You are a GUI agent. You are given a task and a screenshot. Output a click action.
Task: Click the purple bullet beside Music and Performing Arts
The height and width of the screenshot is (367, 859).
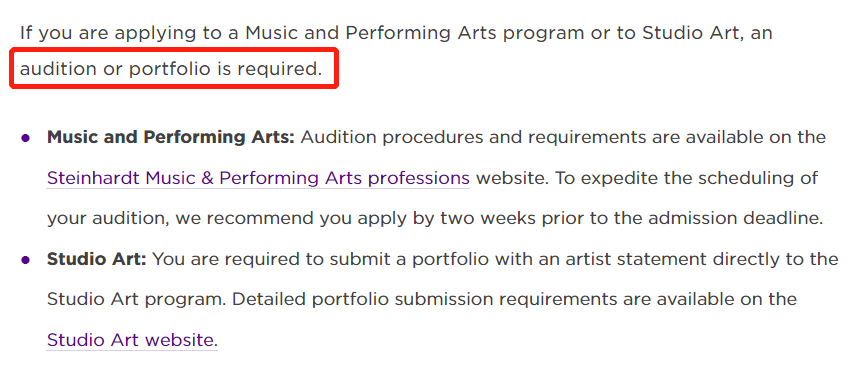(x=25, y=138)
